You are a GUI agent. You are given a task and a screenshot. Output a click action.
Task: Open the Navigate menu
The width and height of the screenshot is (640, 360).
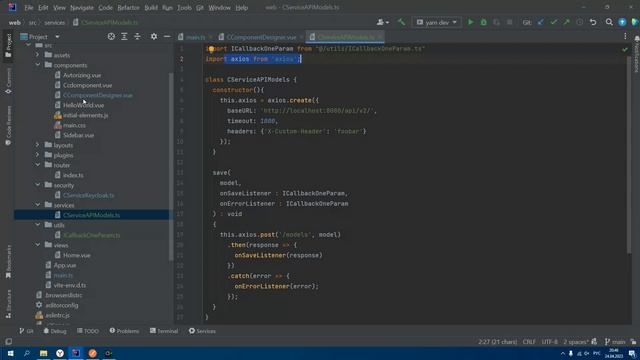82,7
